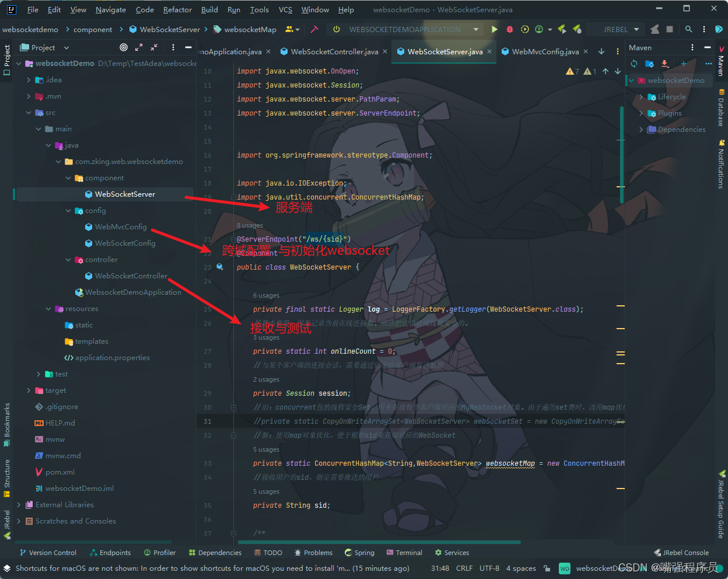
Task: Select application.properties in project tree
Action: tap(107, 358)
